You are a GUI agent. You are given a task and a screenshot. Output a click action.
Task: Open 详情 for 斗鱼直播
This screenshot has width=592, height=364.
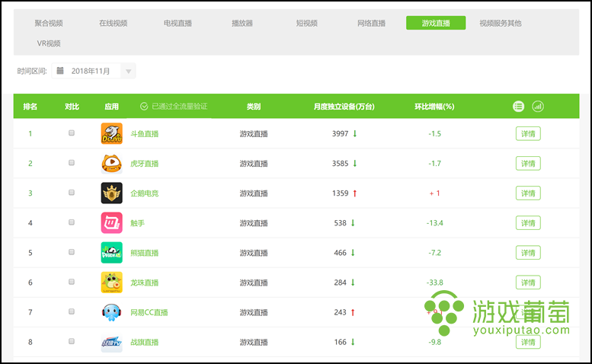(528, 133)
